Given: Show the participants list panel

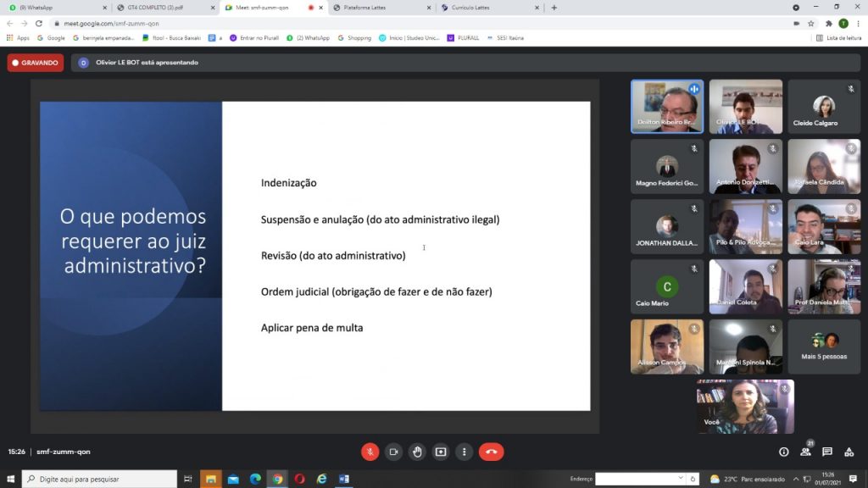Looking at the screenshot, I should [805, 452].
